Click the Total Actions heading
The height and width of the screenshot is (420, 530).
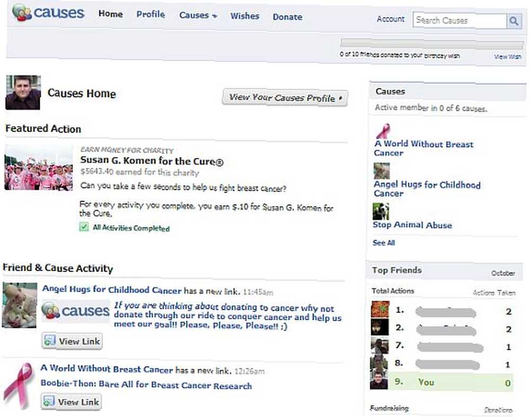pos(393,291)
